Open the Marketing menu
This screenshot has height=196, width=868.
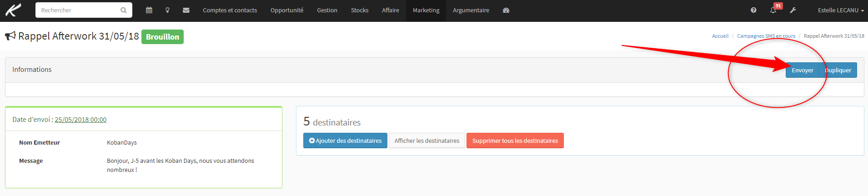[x=426, y=10]
